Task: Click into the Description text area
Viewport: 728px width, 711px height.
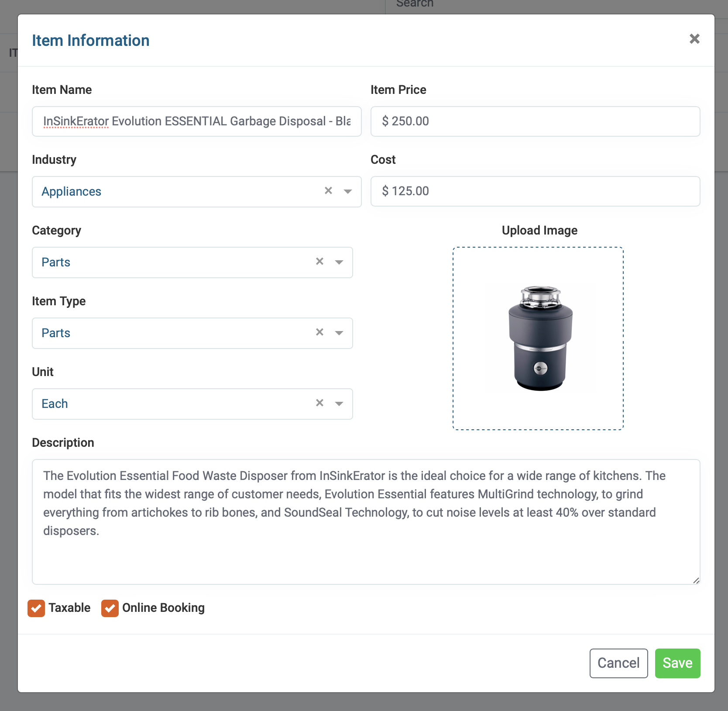Action: [366, 521]
